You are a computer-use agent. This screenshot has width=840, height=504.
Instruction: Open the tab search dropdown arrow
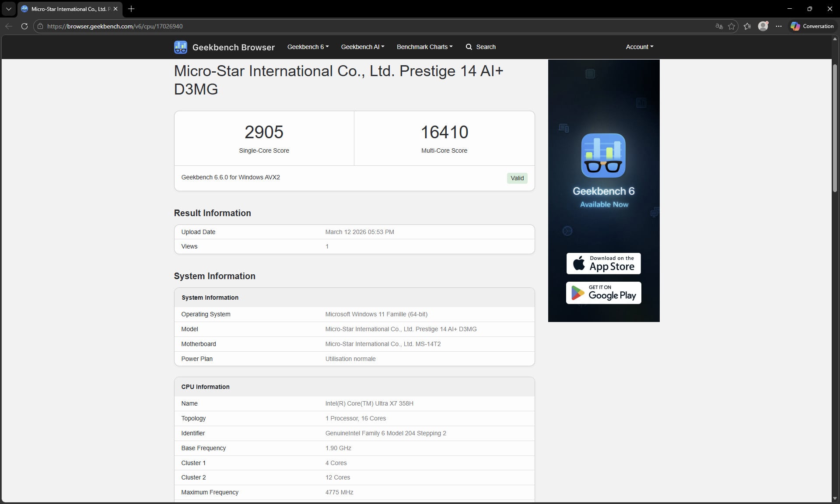point(8,9)
